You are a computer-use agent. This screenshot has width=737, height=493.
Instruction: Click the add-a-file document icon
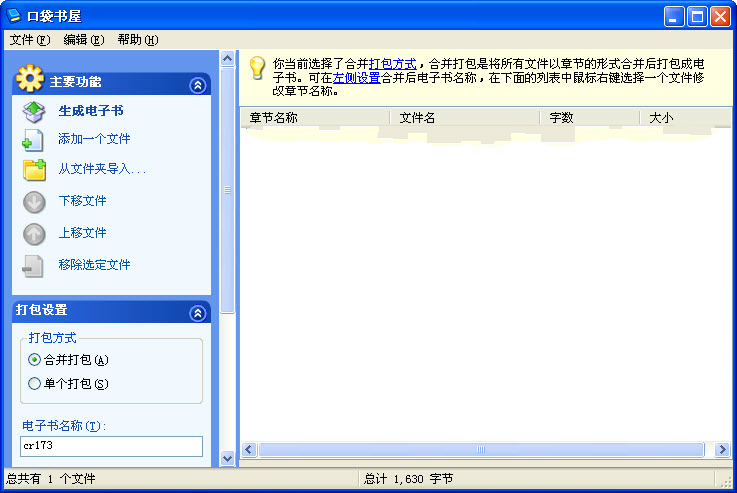pyautogui.click(x=33, y=140)
